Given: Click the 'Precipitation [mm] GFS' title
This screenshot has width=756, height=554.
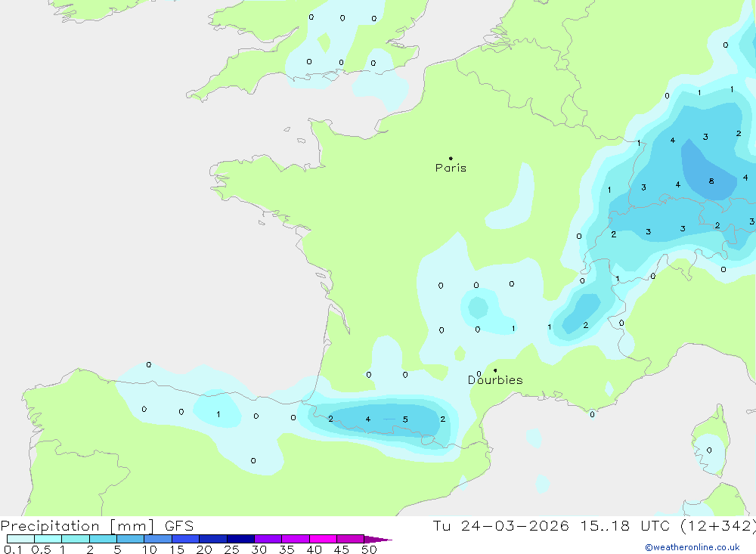Looking at the screenshot, I should click(97, 525).
